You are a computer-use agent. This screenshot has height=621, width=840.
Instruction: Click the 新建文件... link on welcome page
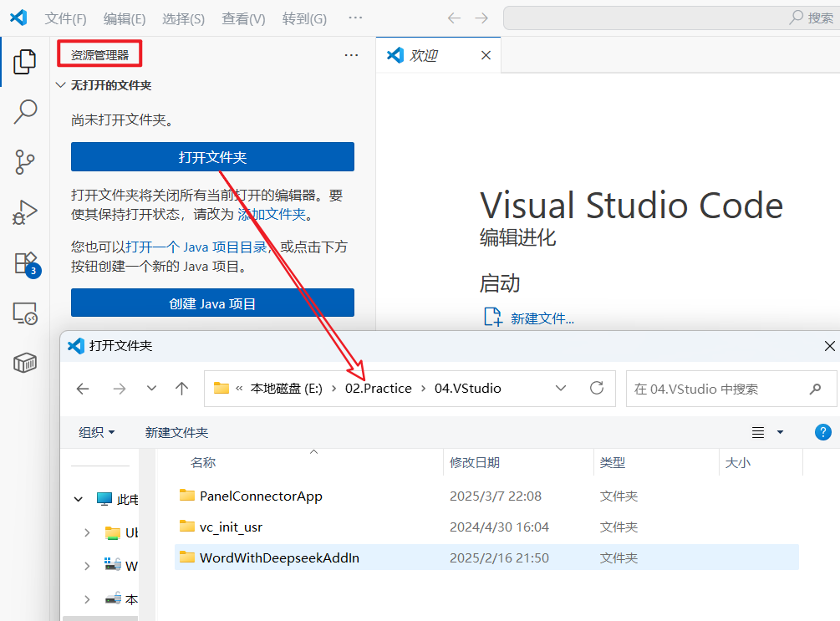(542, 318)
